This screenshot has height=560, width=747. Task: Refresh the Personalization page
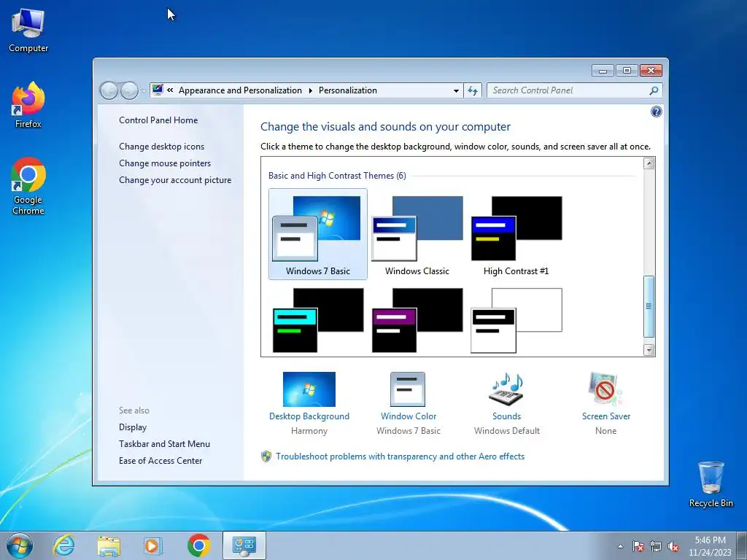coord(473,90)
